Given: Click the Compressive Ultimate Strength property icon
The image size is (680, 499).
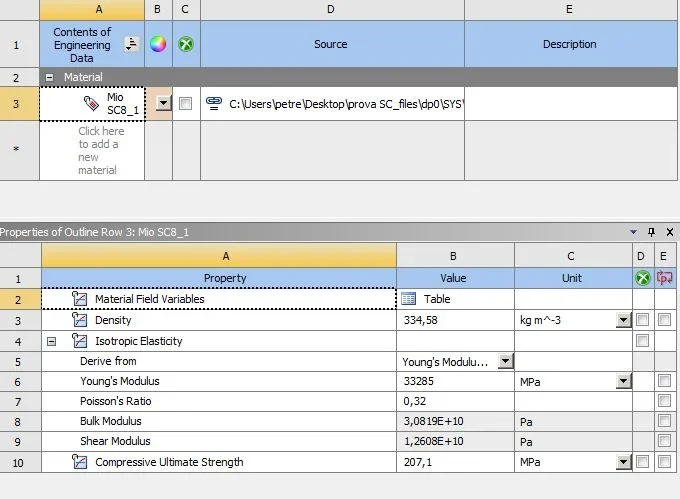Looking at the screenshot, I should (x=80, y=462).
